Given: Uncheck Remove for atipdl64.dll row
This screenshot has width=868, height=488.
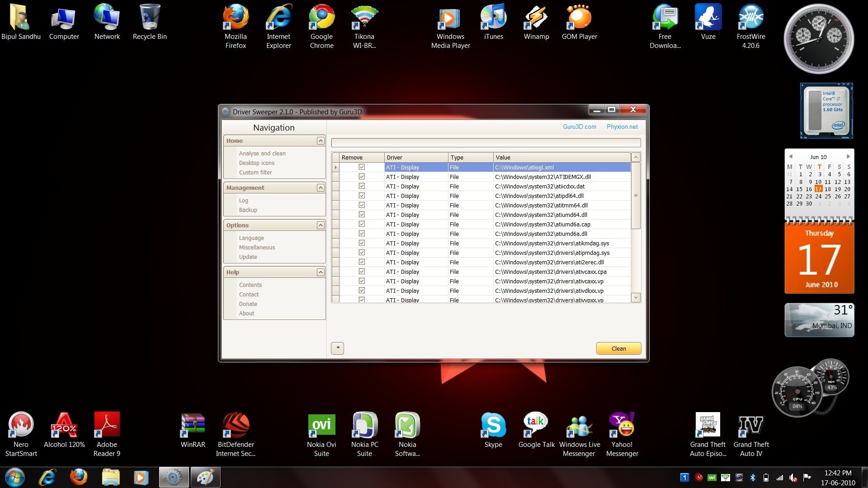Looking at the screenshot, I should pyautogui.click(x=362, y=196).
